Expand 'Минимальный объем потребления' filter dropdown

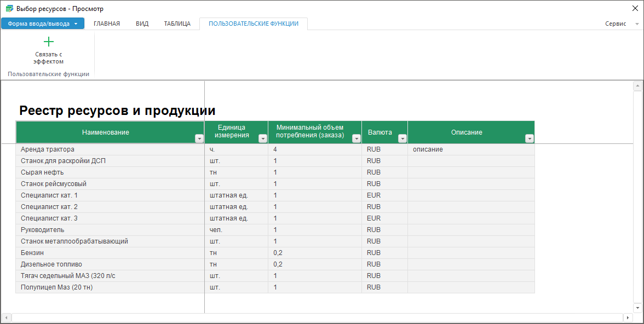click(356, 139)
